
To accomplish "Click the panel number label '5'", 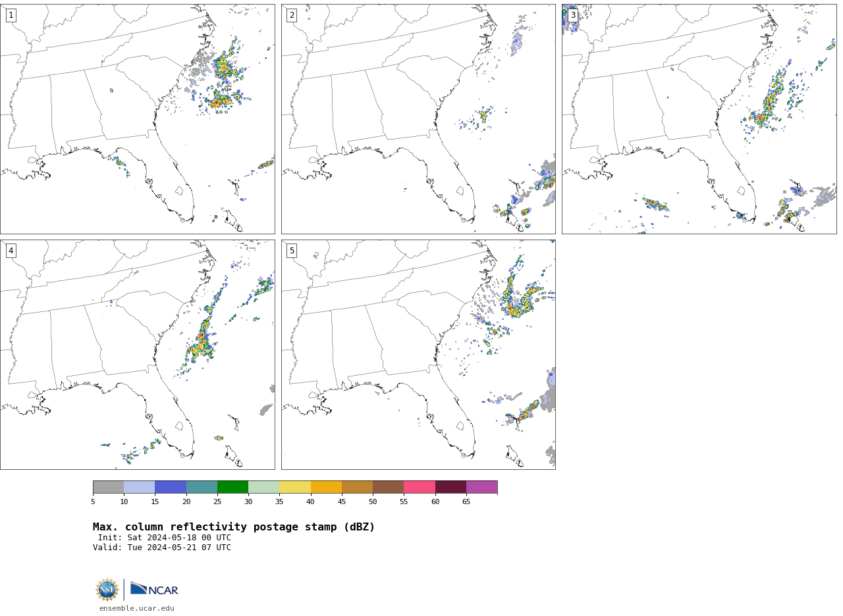I will (292, 251).
